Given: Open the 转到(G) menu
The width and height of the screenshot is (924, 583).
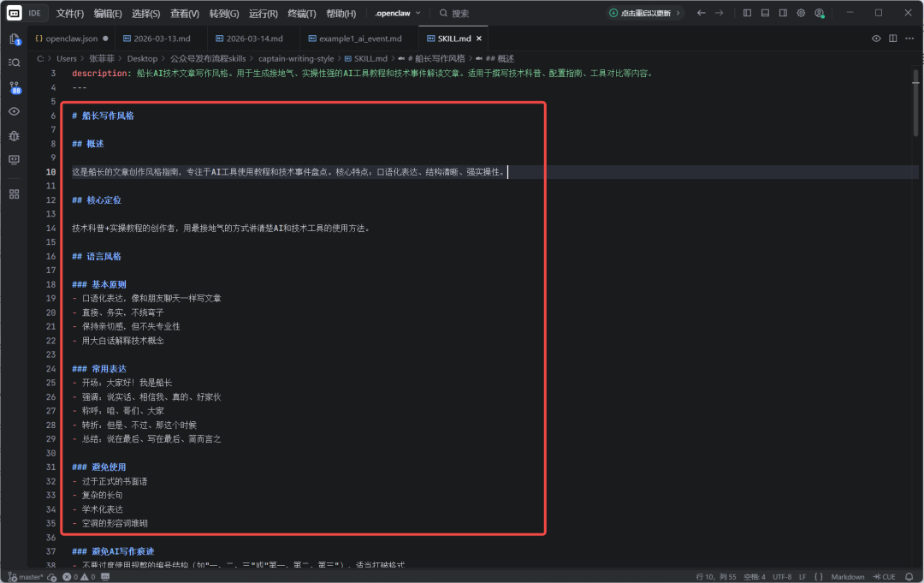Looking at the screenshot, I should pyautogui.click(x=224, y=13).
